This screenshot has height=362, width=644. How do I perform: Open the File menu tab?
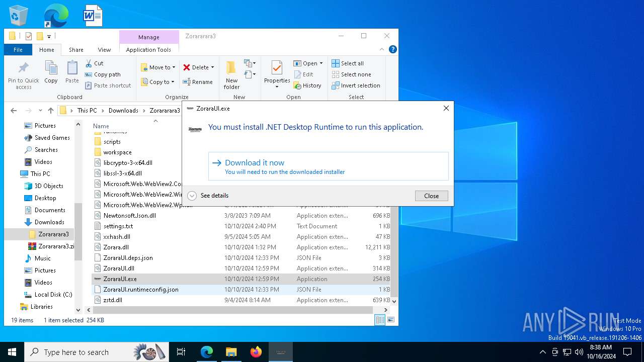click(x=18, y=50)
